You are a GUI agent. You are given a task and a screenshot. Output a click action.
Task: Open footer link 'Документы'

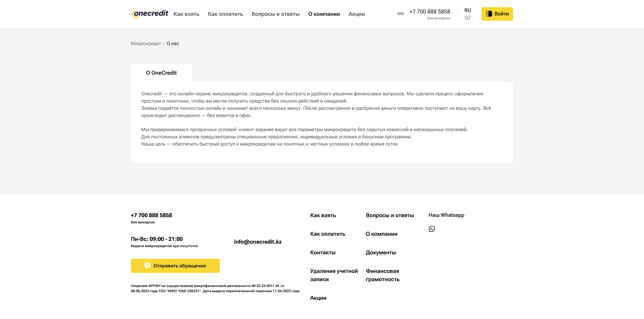(381, 253)
